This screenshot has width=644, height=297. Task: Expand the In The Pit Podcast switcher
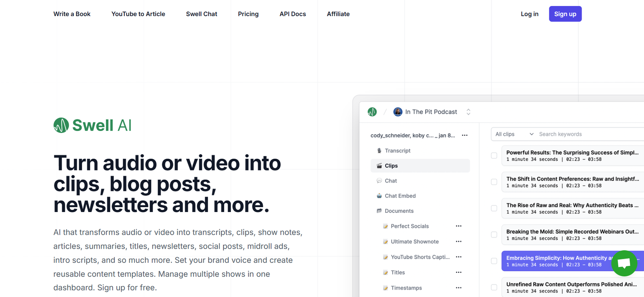point(468,112)
